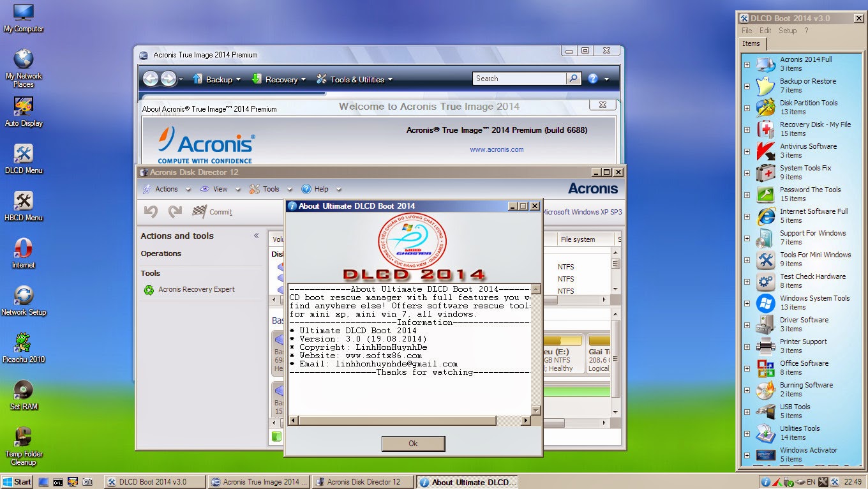Open the My Computer desktop icon
Image resolution: width=868 pixels, height=489 pixels.
(x=24, y=18)
